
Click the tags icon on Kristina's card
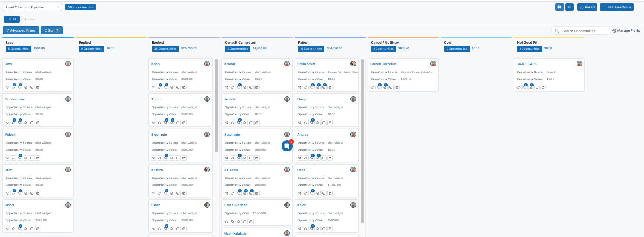click(x=166, y=193)
